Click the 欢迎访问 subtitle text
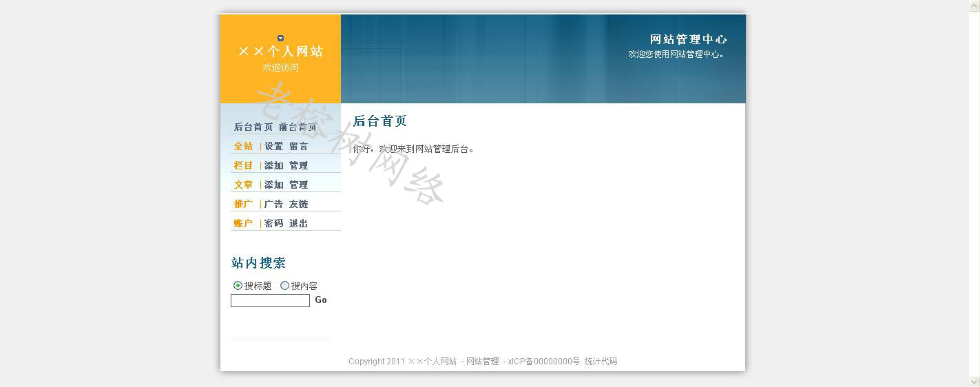This screenshot has height=387, width=980. (x=280, y=67)
